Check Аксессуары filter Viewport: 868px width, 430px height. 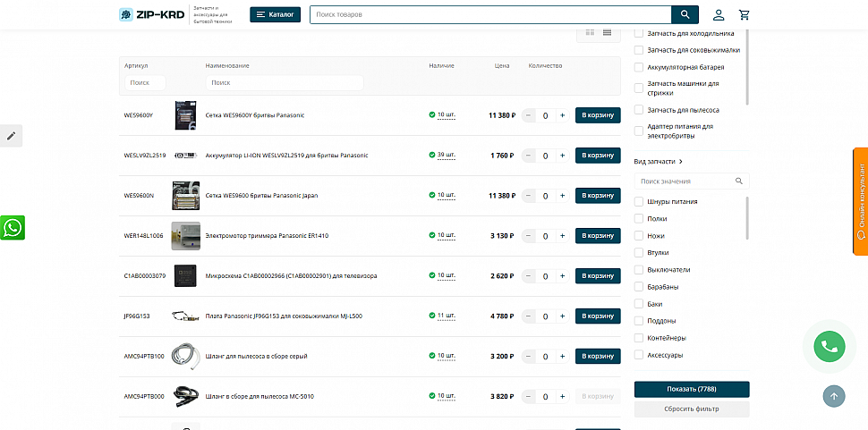click(x=639, y=355)
